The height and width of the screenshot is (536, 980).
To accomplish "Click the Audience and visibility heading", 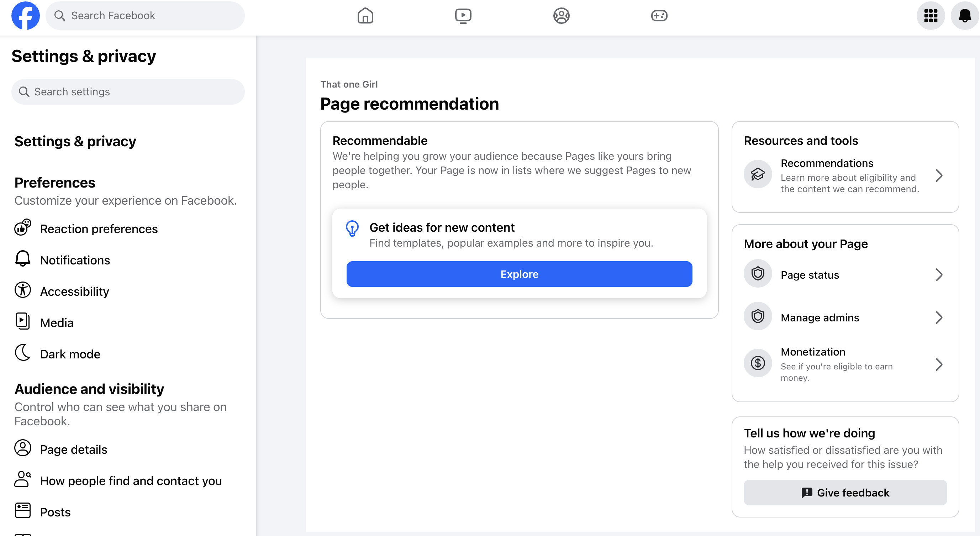I will click(89, 389).
